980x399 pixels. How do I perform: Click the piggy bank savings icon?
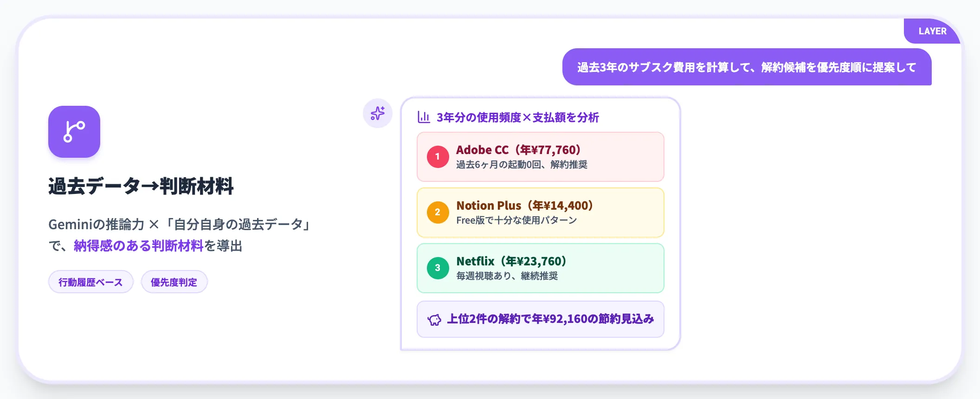pos(434,320)
